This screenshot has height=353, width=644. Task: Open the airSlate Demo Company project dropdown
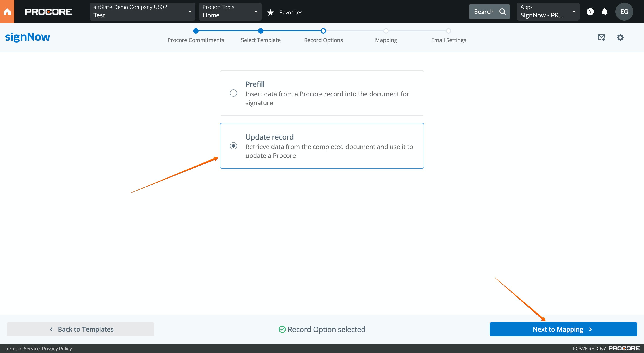[x=142, y=11]
